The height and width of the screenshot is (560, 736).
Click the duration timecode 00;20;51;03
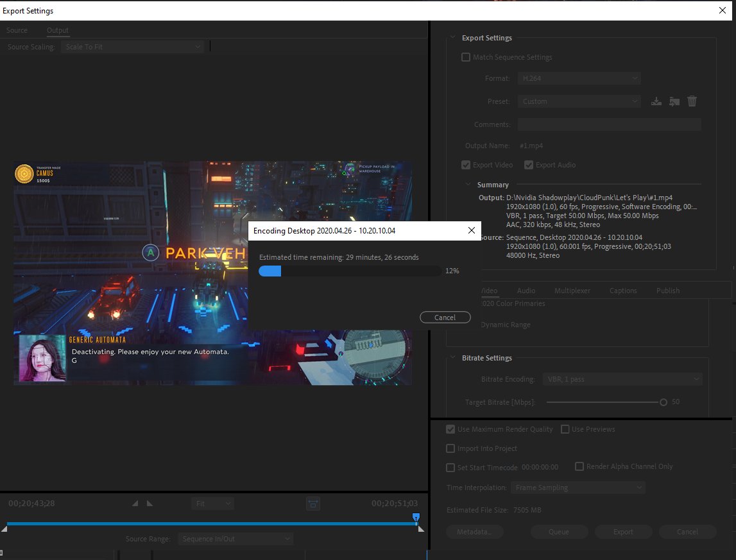click(x=395, y=503)
